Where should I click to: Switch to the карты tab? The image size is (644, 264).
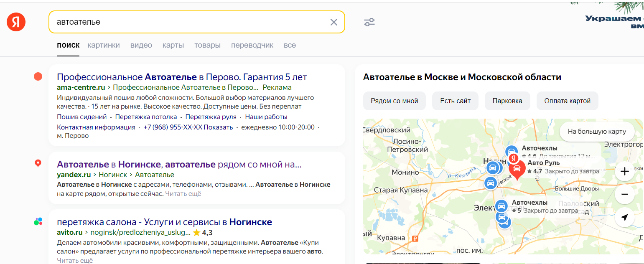tap(173, 45)
